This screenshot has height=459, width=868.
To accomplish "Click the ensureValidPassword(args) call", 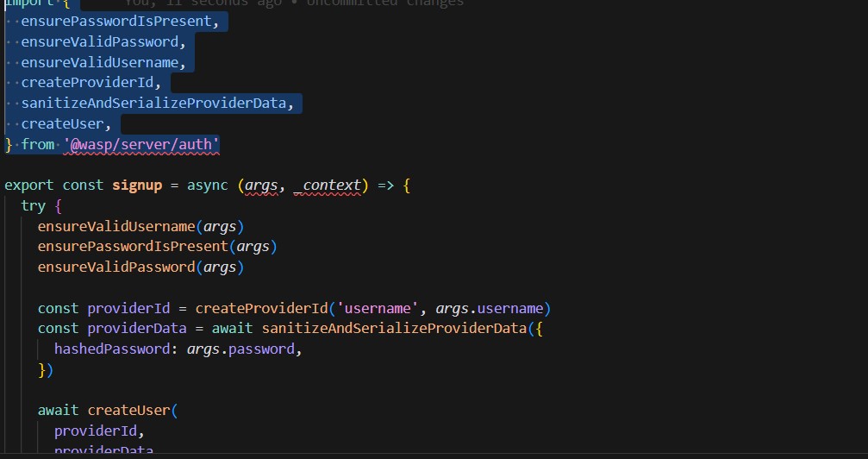I will click(x=141, y=267).
